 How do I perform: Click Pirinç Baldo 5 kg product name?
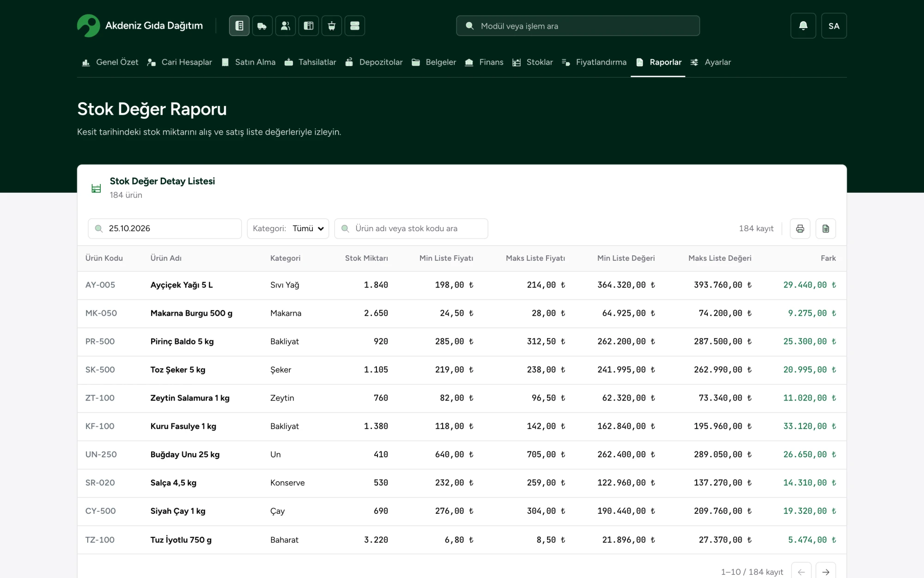pyautogui.click(x=182, y=342)
